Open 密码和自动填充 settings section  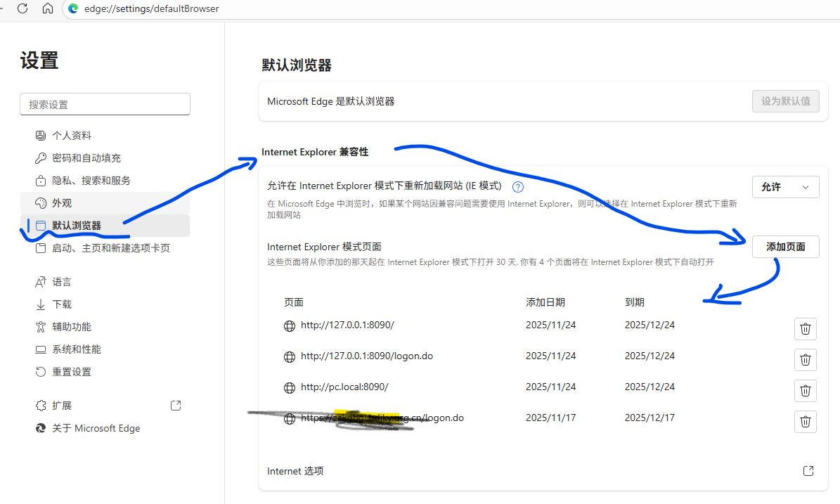(86, 158)
